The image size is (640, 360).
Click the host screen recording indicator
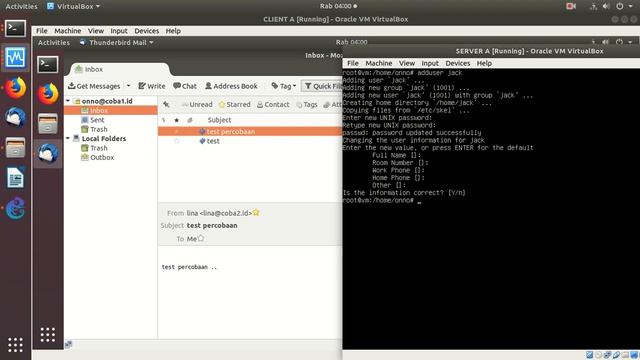(x=571, y=6)
